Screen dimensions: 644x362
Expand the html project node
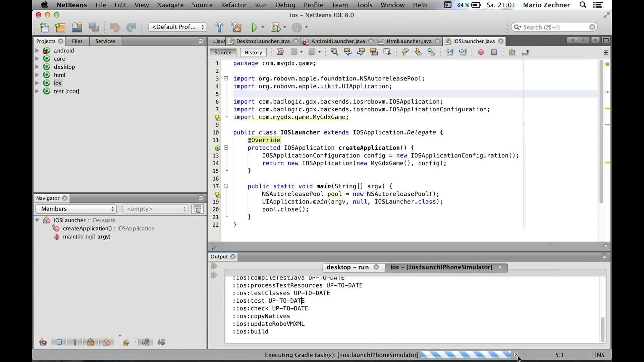tap(37, 75)
